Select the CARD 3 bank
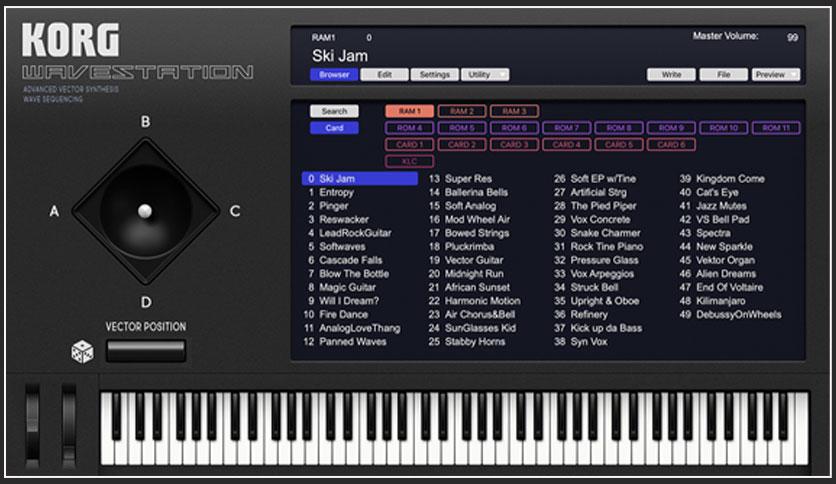The width and height of the screenshot is (836, 484). coord(514,144)
